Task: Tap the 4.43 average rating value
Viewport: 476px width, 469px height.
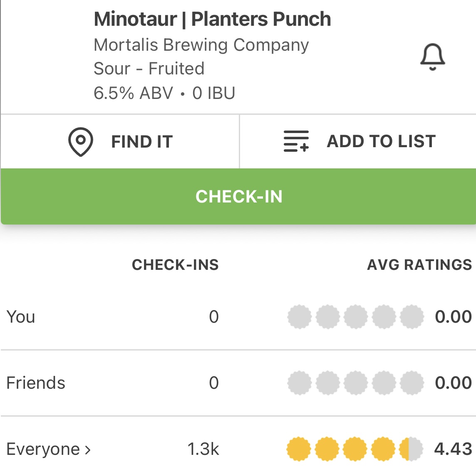Action: (453, 449)
